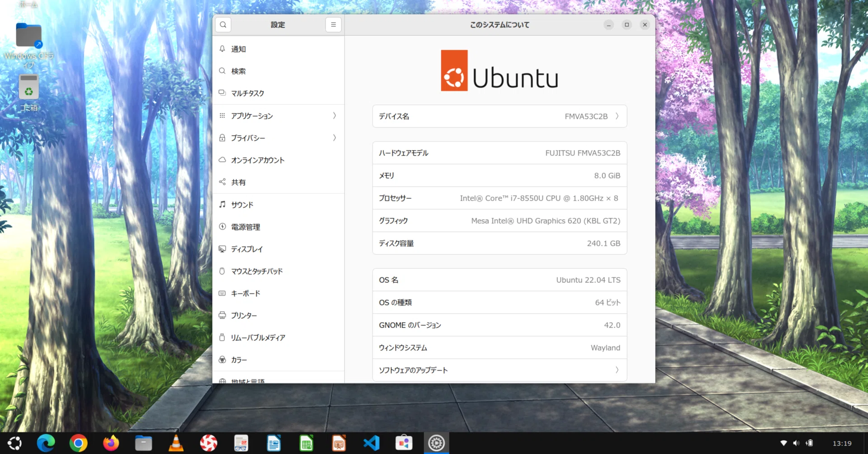868x454 pixels.
Task: Click the Wayland window system value
Action: (605, 348)
